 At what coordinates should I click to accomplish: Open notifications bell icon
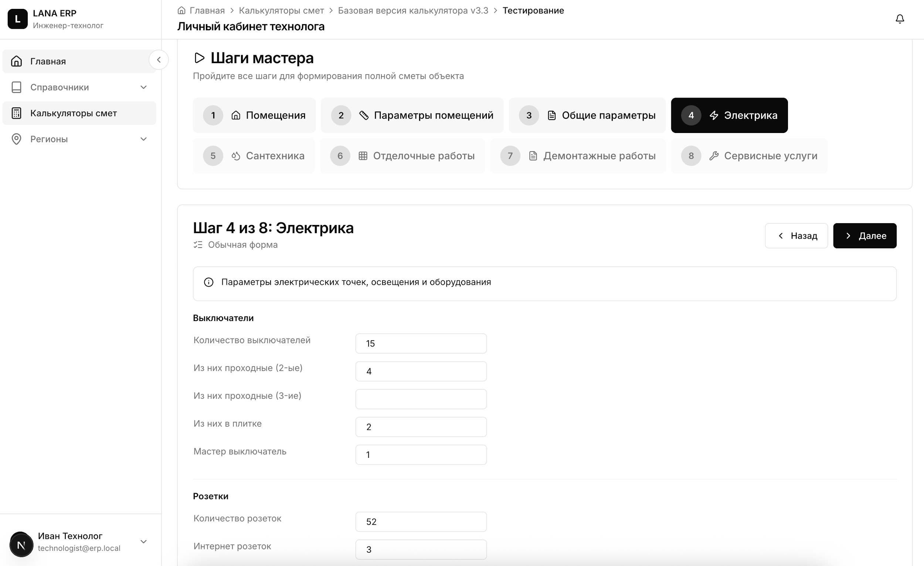[900, 19]
